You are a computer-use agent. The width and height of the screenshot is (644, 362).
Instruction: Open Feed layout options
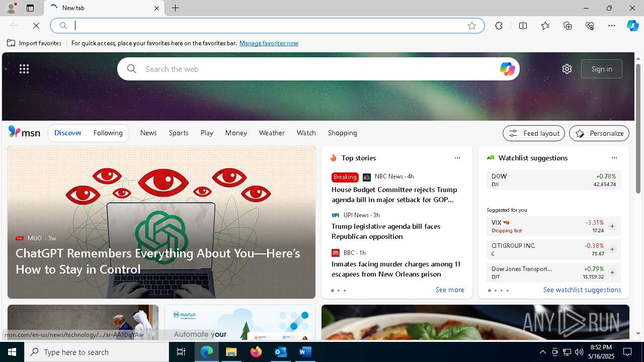click(x=534, y=133)
